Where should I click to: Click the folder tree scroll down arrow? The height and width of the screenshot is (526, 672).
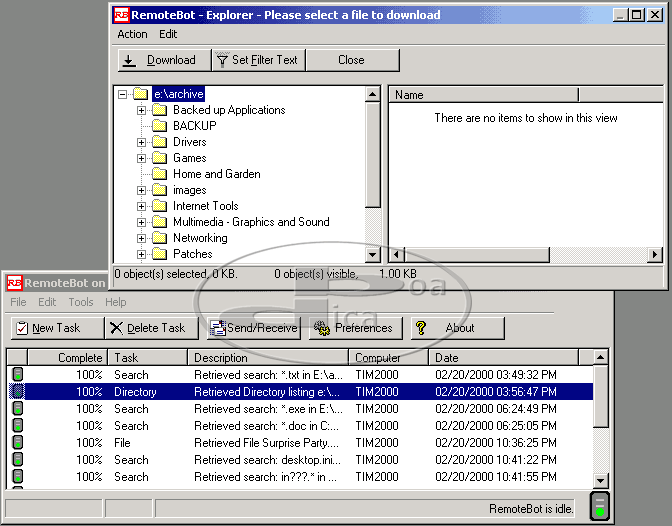(373, 255)
